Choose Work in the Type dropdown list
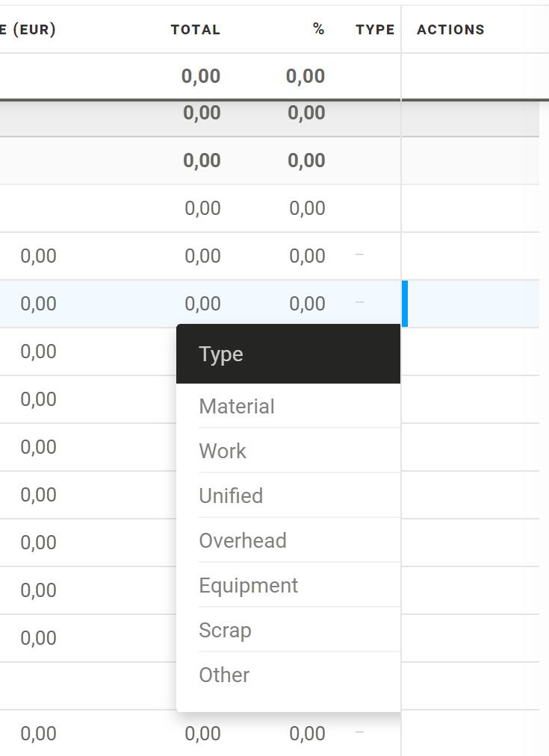The width and height of the screenshot is (549, 756). [223, 452]
